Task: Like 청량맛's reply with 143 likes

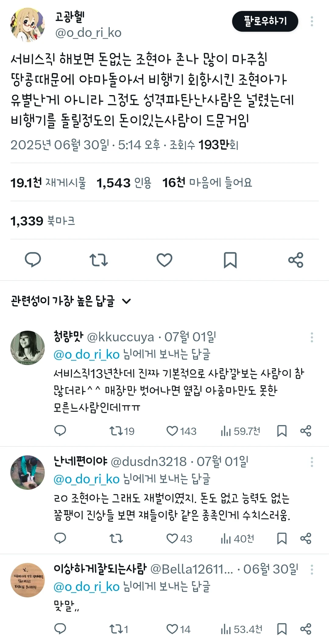Action: [172, 431]
